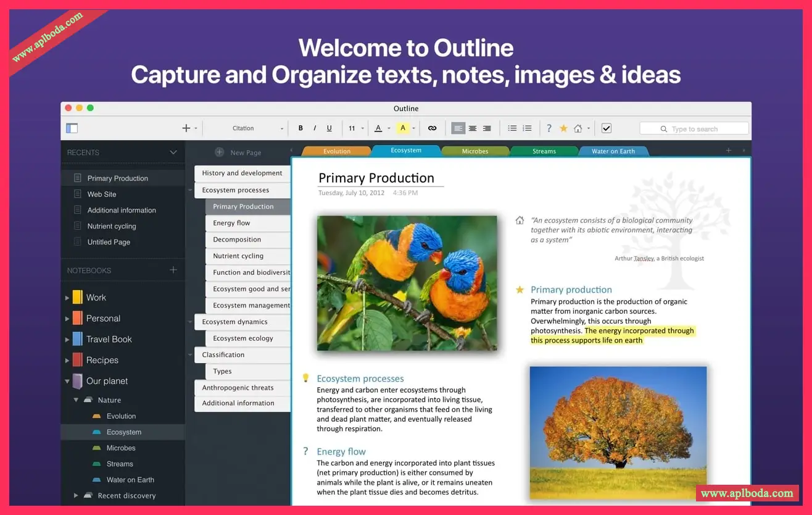Viewport: 812px width, 515px height.
Task: Apply bold formatting
Action: pos(300,128)
